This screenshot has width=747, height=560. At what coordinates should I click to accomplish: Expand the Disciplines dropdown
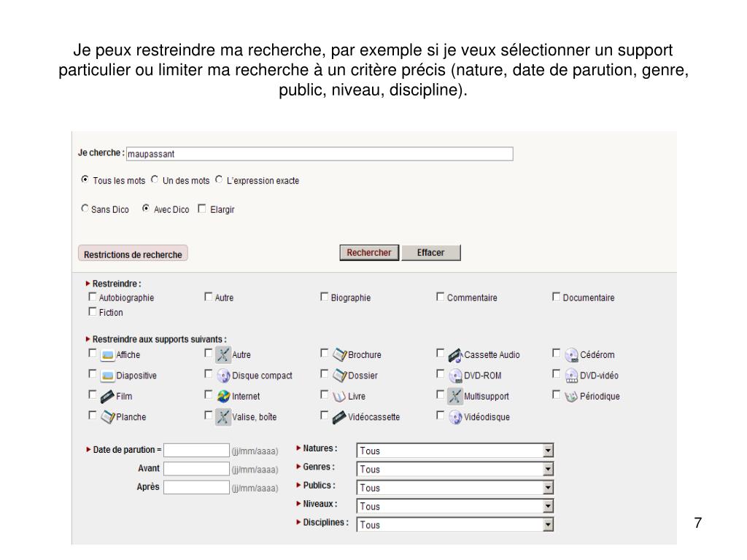(x=455, y=525)
